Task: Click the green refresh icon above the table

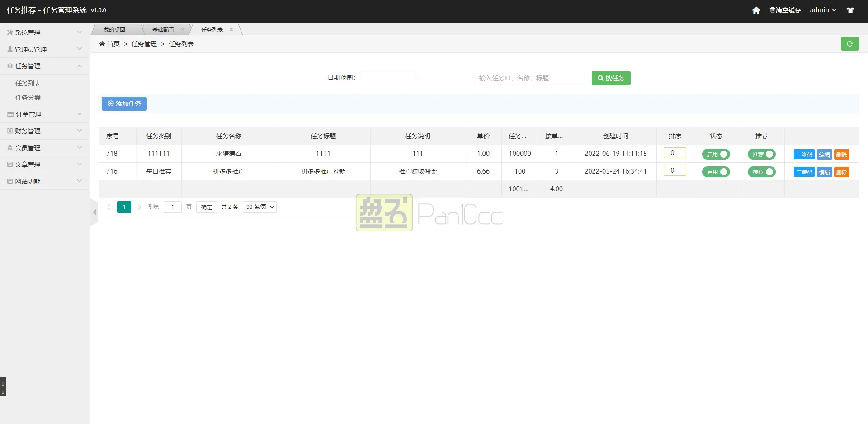Action: coord(850,44)
